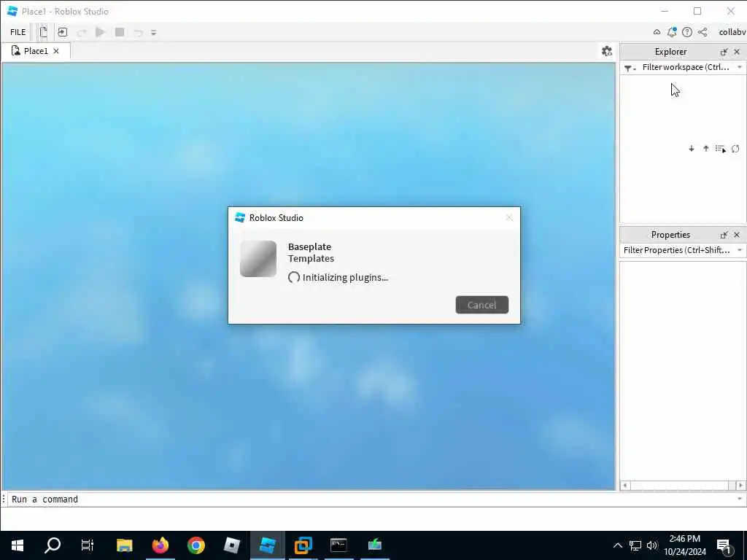Click the Undo arrow icon

tap(138, 32)
